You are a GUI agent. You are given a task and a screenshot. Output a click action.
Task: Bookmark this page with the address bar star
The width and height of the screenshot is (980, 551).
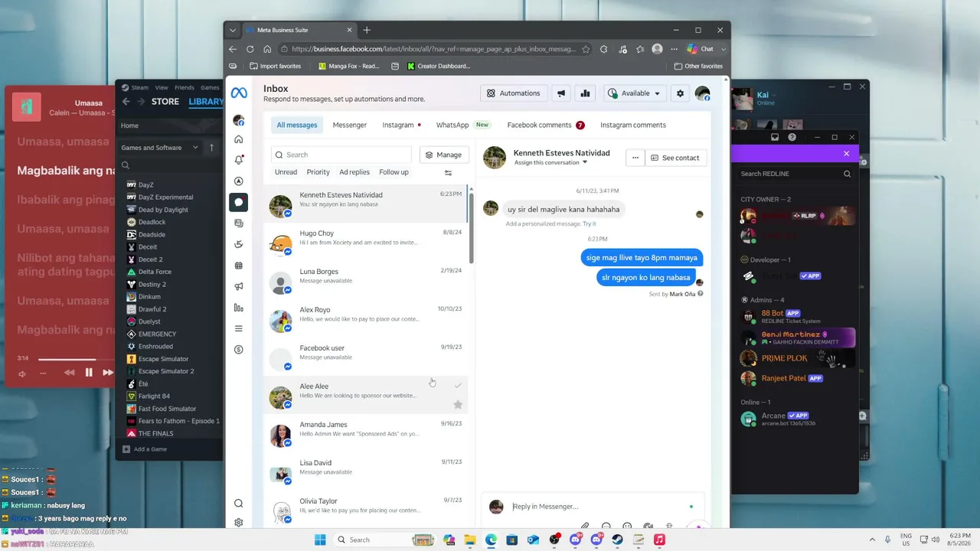pos(586,49)
